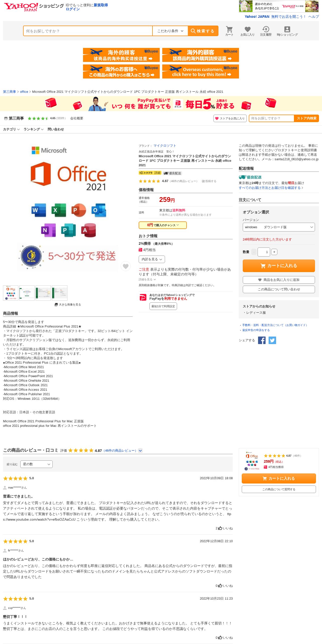This screenshot has height=644, width=322.
Task: Expand the こだわり条件 search conditions dropdown
Action: [x=170, y=31]
